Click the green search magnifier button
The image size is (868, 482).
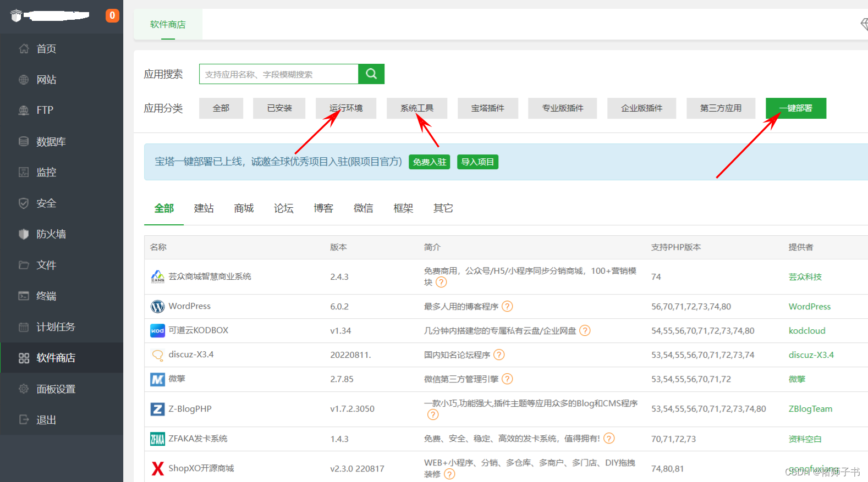371,74
